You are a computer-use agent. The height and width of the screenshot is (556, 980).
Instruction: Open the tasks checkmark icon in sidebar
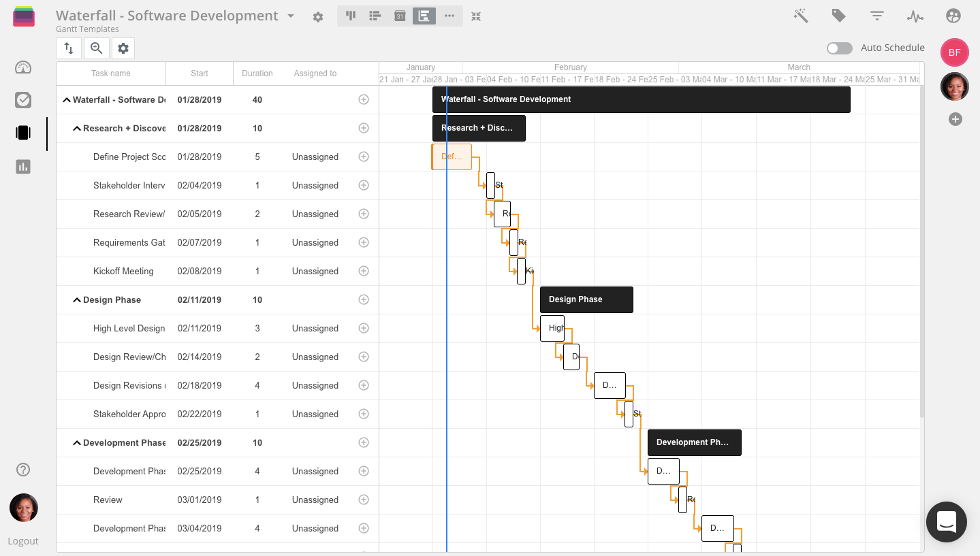pos(23,100)
